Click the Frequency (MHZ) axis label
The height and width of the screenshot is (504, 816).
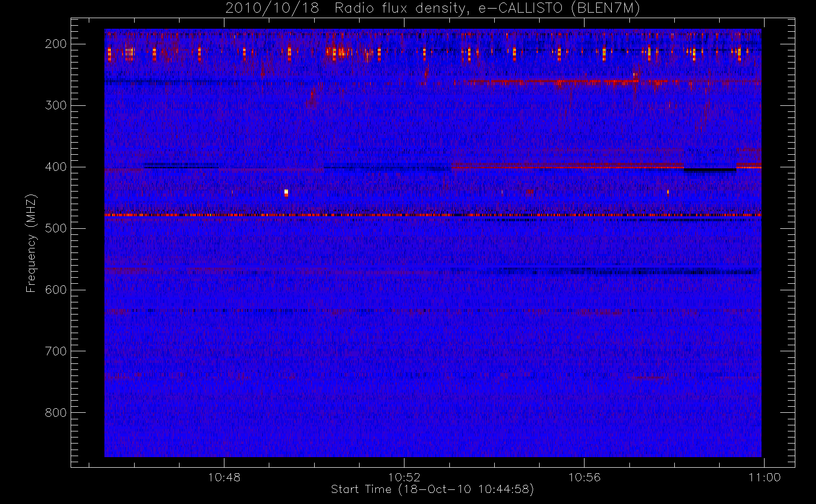[x=31, y=243]
